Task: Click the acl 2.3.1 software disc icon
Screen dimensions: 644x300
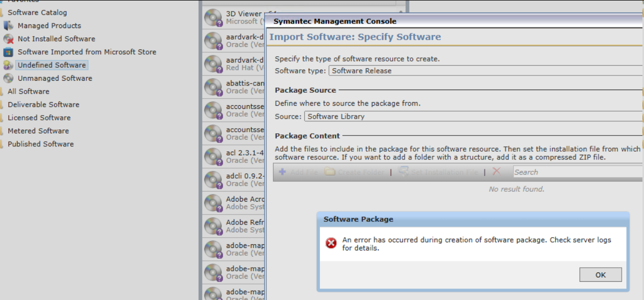Action: (213, 156)
